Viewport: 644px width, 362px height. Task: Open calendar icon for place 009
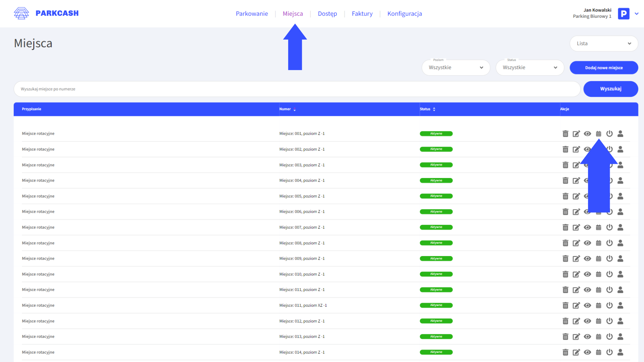tap(598, 259)
